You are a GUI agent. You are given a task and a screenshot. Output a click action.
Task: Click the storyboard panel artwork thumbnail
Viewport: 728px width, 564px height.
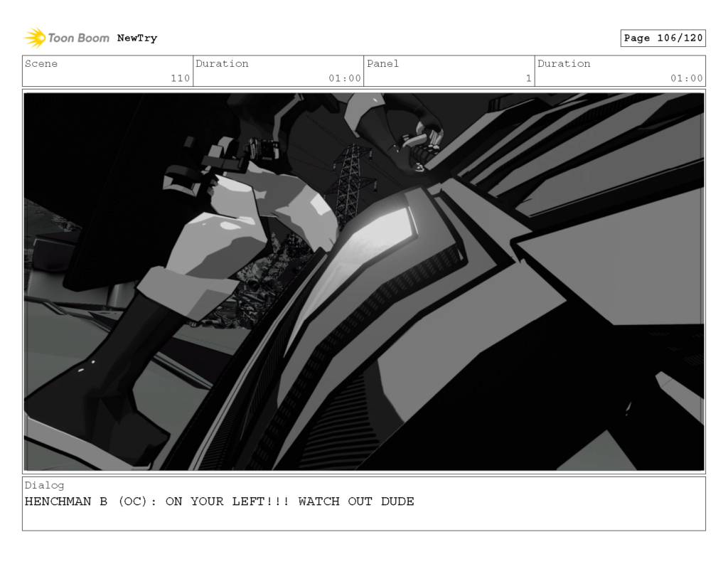pyautogui.click(x=364, y=280)
